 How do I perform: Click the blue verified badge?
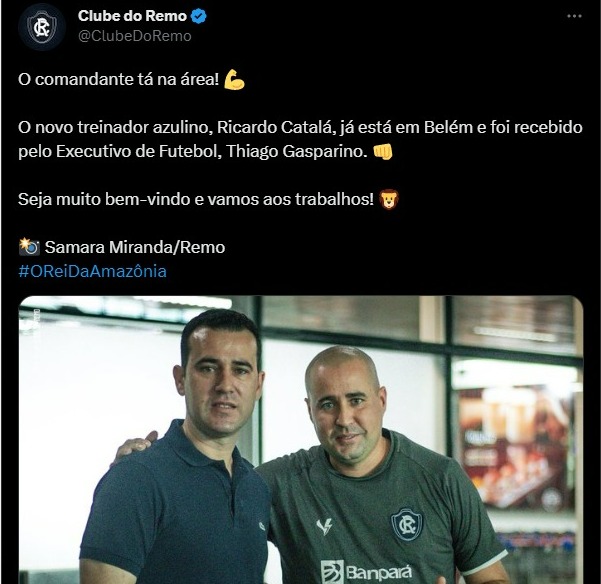click(x=199, y=16)
